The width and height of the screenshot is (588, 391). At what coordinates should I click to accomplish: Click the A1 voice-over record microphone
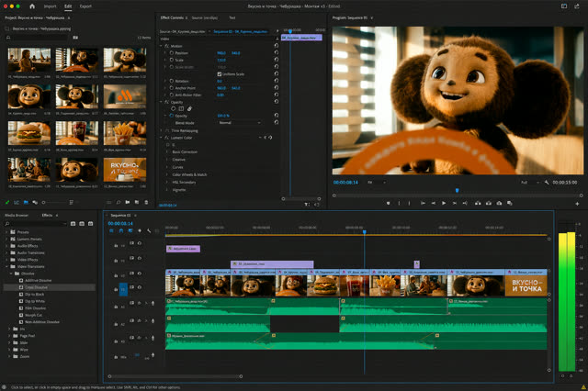[153, 303]
